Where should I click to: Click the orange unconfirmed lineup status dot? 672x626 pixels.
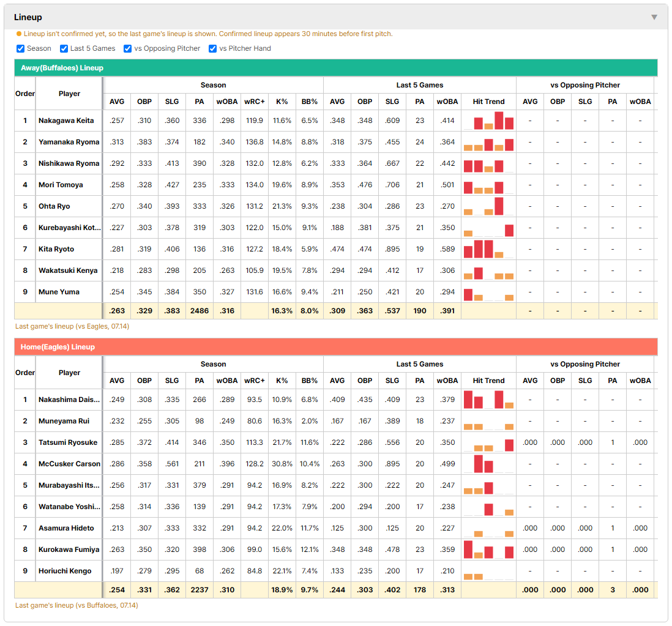(x=19, y=34)
